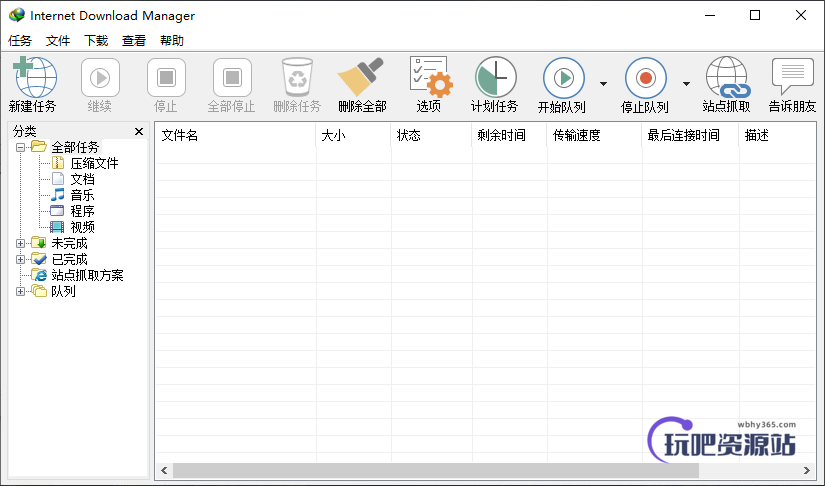The image size is (825, 486).
Task: Select the 全部任务 folder in tree
Action: click(x=75, y=147)
